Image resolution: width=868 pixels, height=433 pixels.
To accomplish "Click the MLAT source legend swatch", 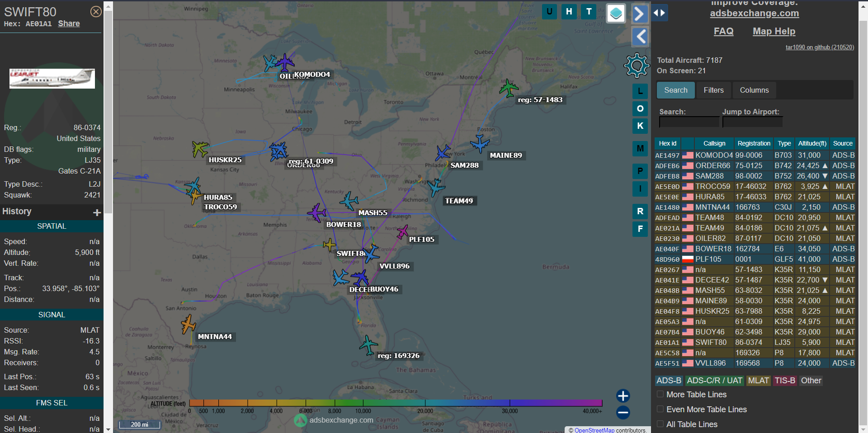I will pyautogui.click(x=758, y=381).
